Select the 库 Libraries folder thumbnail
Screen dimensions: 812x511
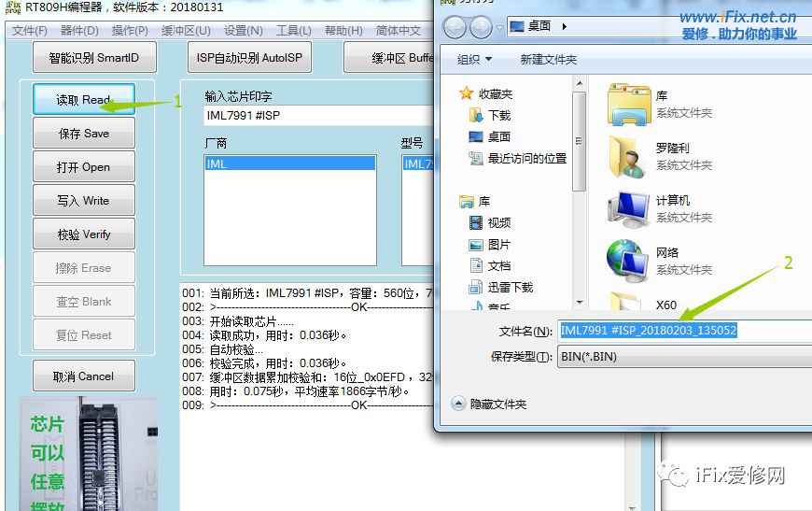point(629,105)
